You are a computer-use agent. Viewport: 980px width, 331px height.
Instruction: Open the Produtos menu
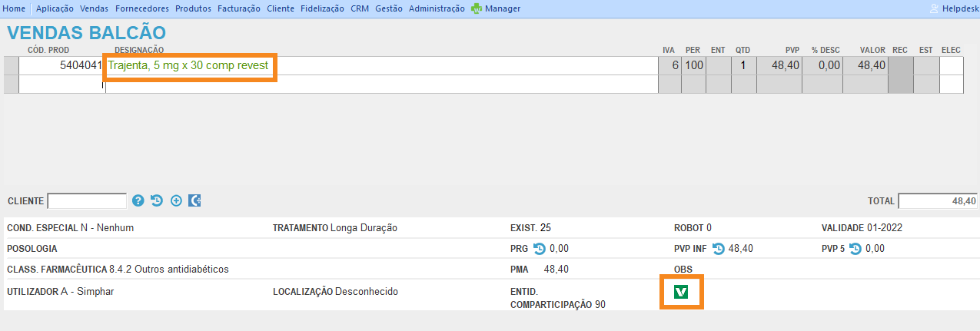coord(193,8)
